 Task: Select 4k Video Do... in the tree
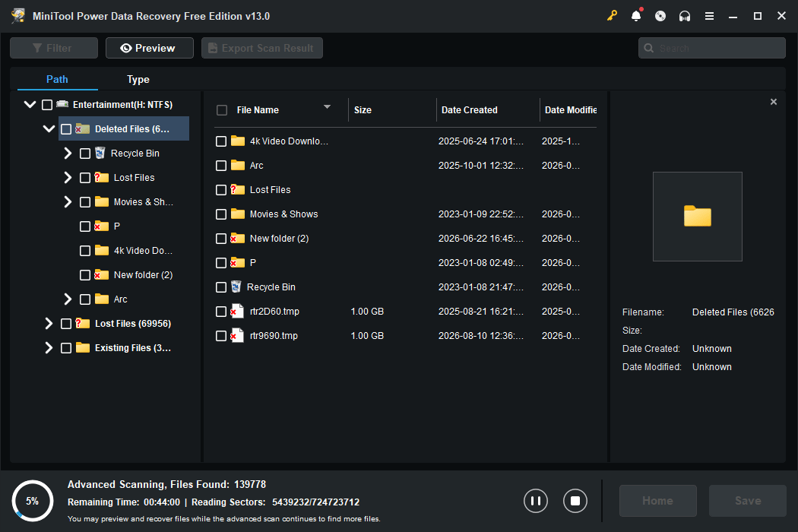143,251
